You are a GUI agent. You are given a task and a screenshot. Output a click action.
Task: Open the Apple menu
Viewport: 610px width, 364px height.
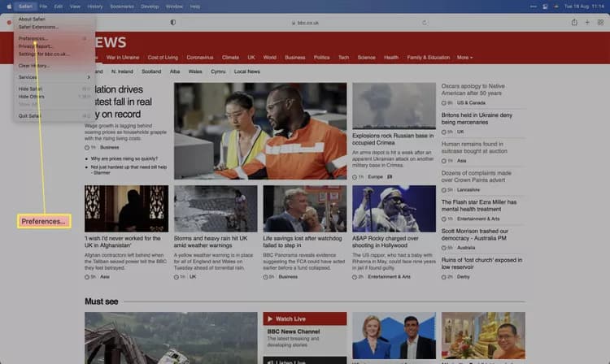click(x=9, y=6)
